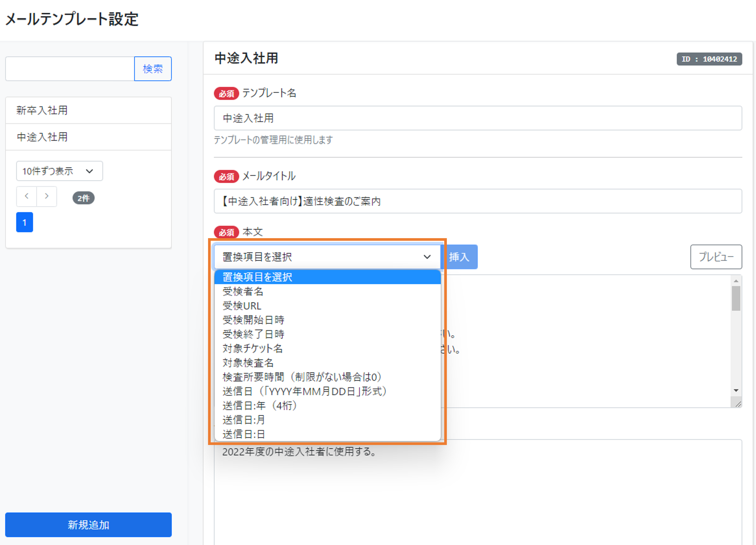756x545 pixels.
Task: Choose 送信日:日 option
Action: pyautogui.click(x=327, y=434)
